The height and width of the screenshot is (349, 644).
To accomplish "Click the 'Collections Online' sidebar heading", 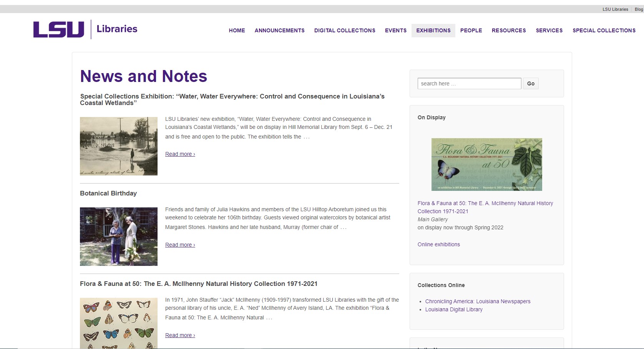I will coord(441,285).
